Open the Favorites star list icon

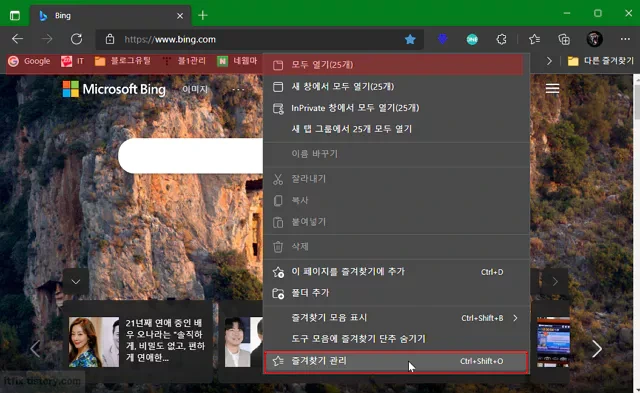[x=534, y=39]
